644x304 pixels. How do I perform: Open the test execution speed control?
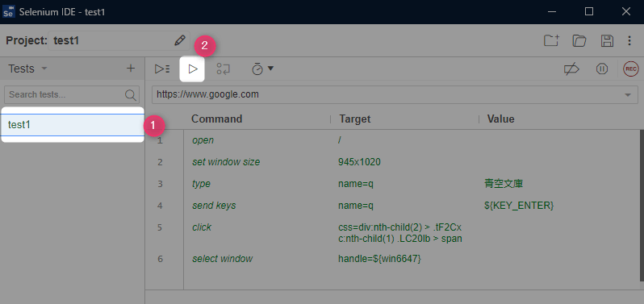coord(262,69)
